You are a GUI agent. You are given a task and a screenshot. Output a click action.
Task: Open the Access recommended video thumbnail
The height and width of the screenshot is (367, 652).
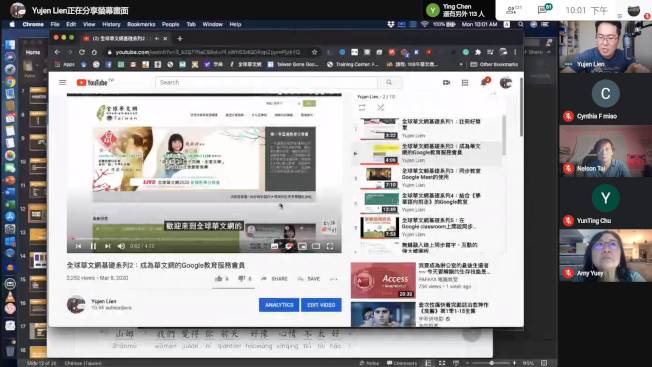coord(383,280)
